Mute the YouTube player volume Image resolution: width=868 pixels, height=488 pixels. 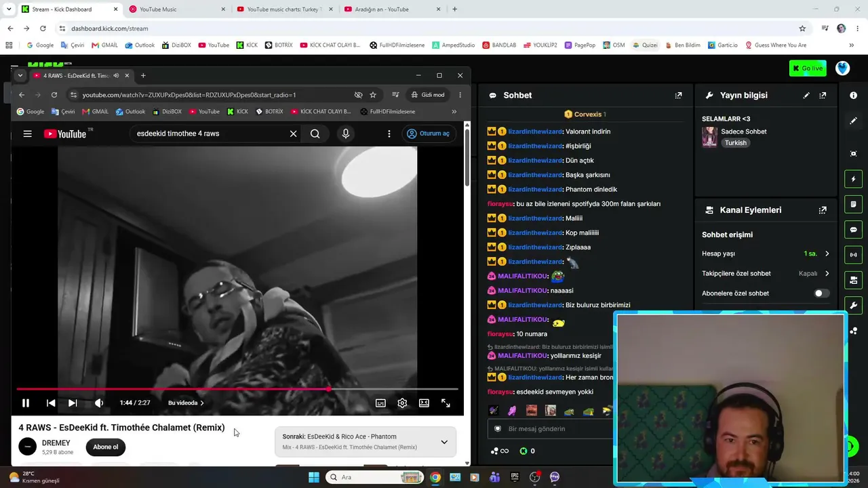(99, 403)
